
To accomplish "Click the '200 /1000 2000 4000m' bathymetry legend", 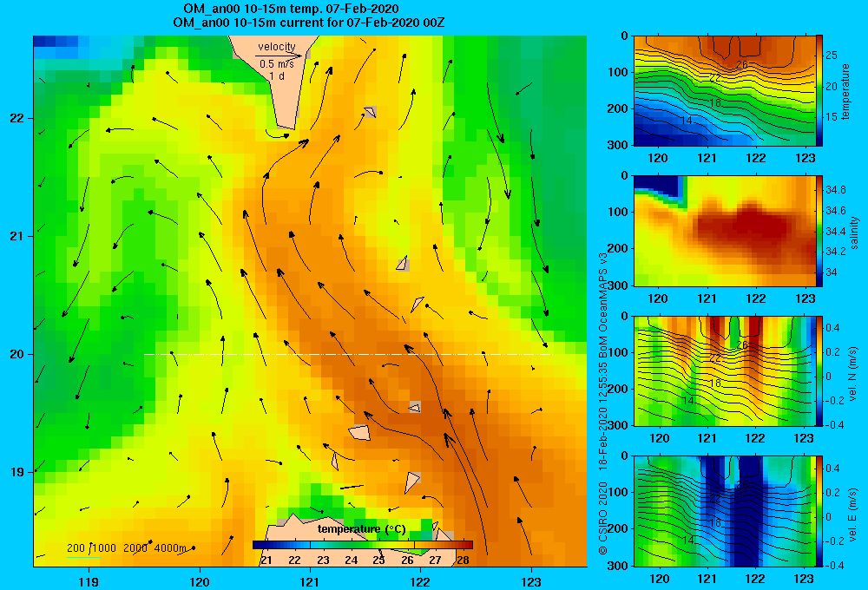I will [x=127, y=548].
